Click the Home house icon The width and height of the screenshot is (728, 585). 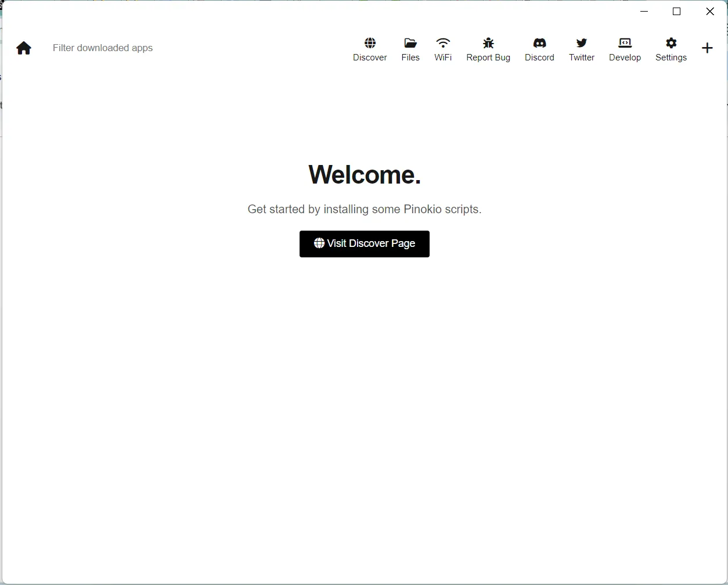tap(24, 48)
